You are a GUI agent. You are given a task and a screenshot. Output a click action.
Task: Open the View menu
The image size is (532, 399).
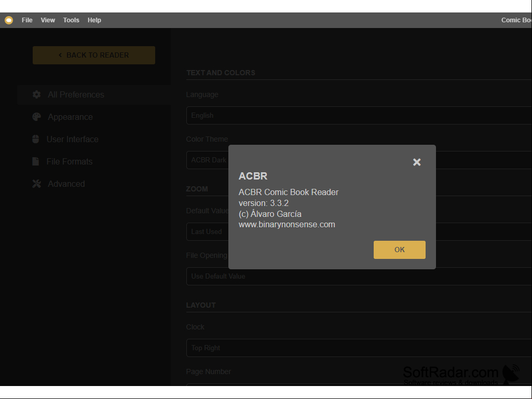48,20
